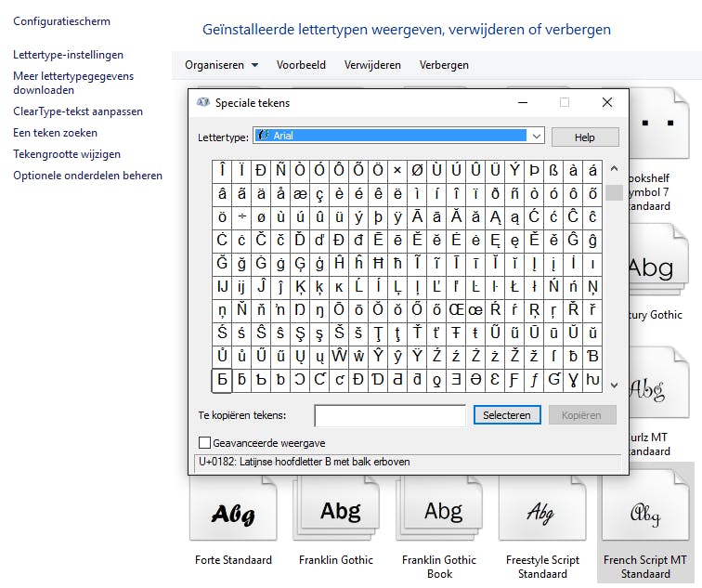This screenshot has width=702, height=588.
Task: Select the ƒ florin character cell
Action: 534,380
